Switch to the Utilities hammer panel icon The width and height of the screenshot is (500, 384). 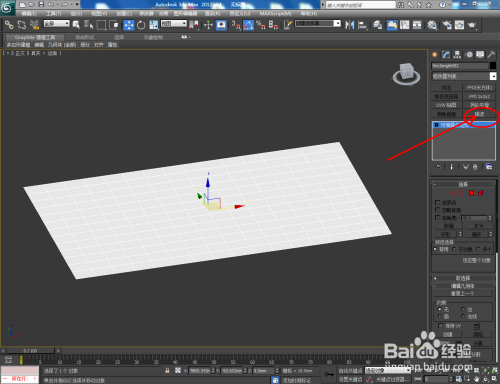pyautogui.click(x=491, y=55)
